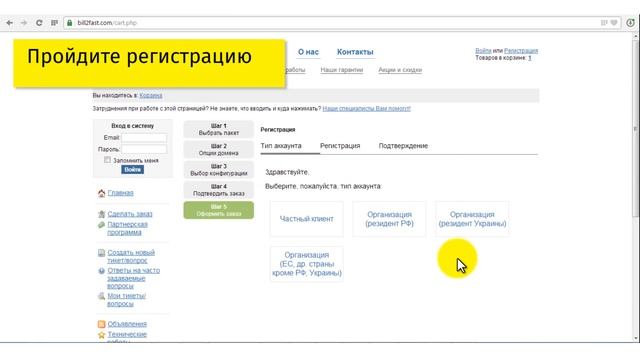The width and height of the screenshot is (640, 360).
Task: Reload the page with refresh icon
Action: click(39, 23)
